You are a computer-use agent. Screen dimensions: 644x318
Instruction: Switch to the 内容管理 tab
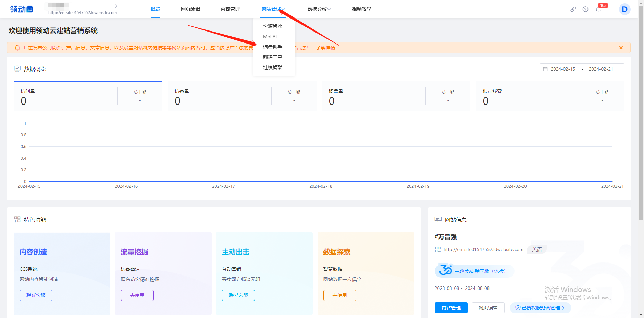(x=230, y=9)
